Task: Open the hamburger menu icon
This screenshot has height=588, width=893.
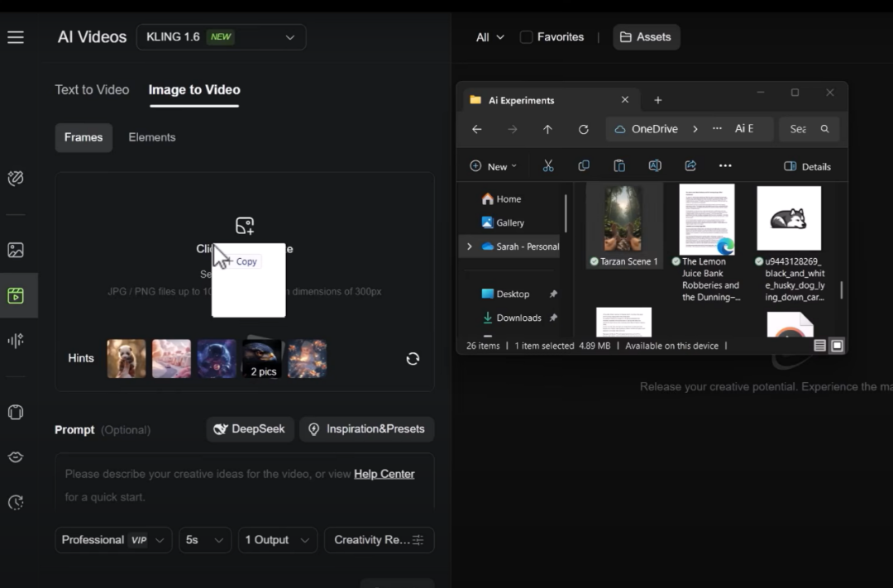Action: tap(16, 37)
